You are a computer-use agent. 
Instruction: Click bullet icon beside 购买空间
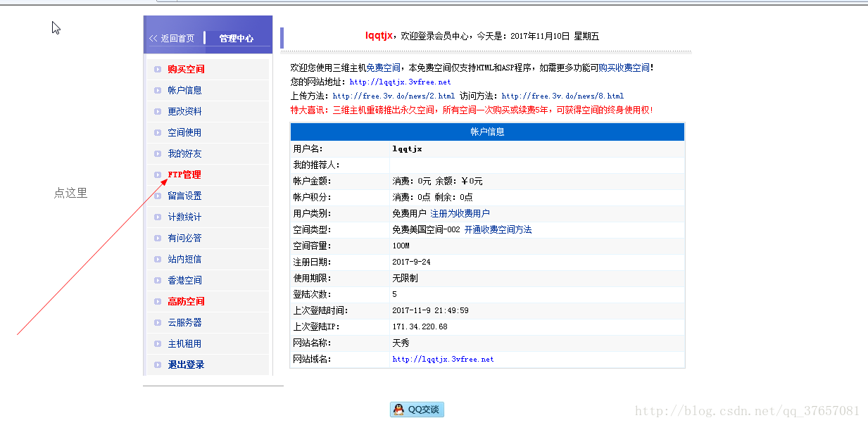pyautogui.click(x=158, y=69)
